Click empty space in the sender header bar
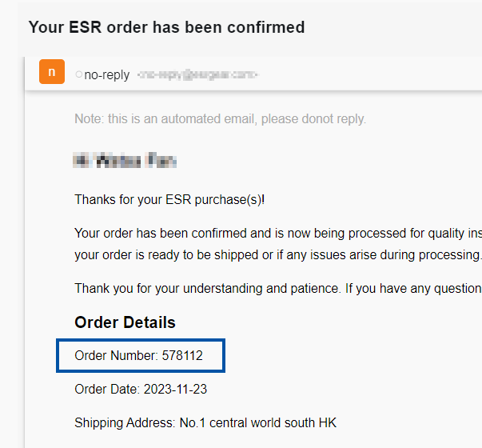 (368, 74)
